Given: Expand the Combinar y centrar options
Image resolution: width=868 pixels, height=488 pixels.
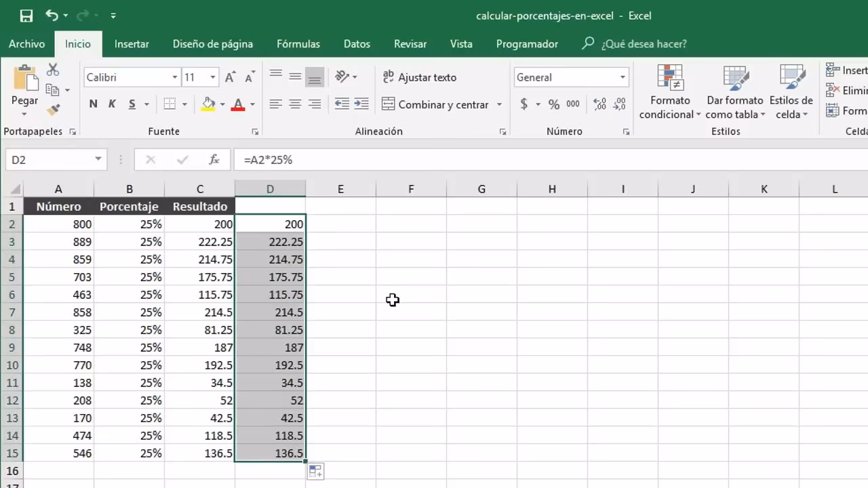Looking at the screenshot, I should tap(500, 104).
